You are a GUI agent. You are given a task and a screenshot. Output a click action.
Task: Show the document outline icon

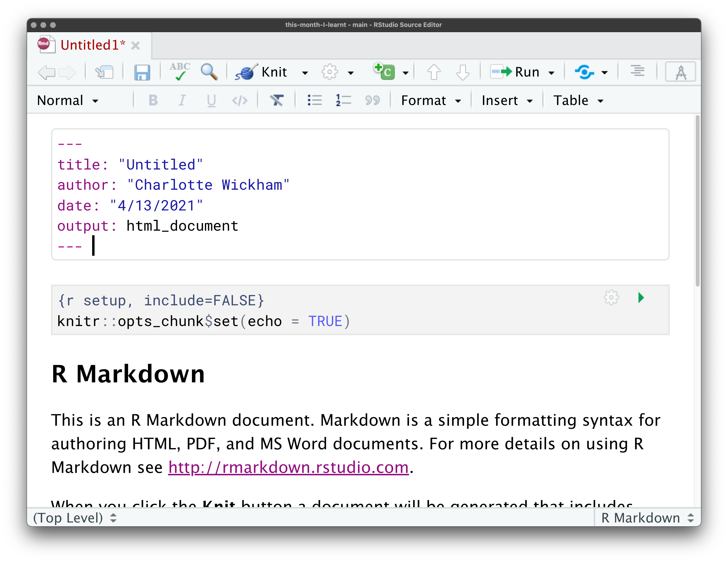tap(637, 71)
